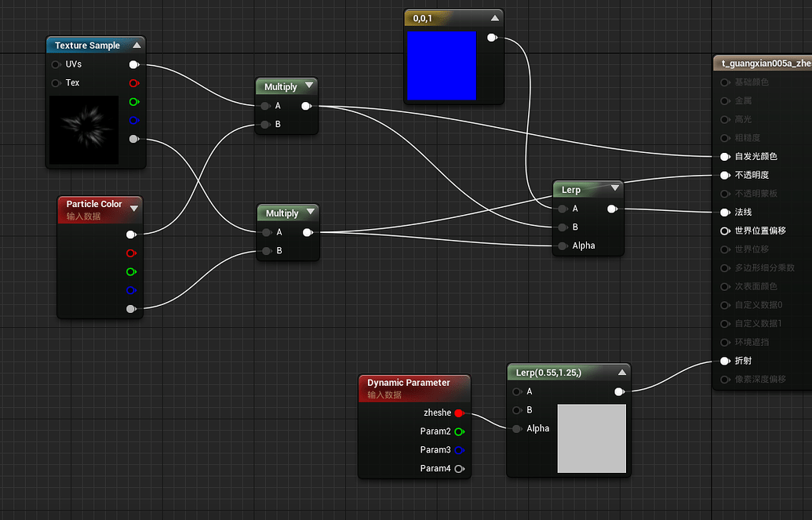Click the 自发光颜色 pin on the material node

click(x=723, y=156)
